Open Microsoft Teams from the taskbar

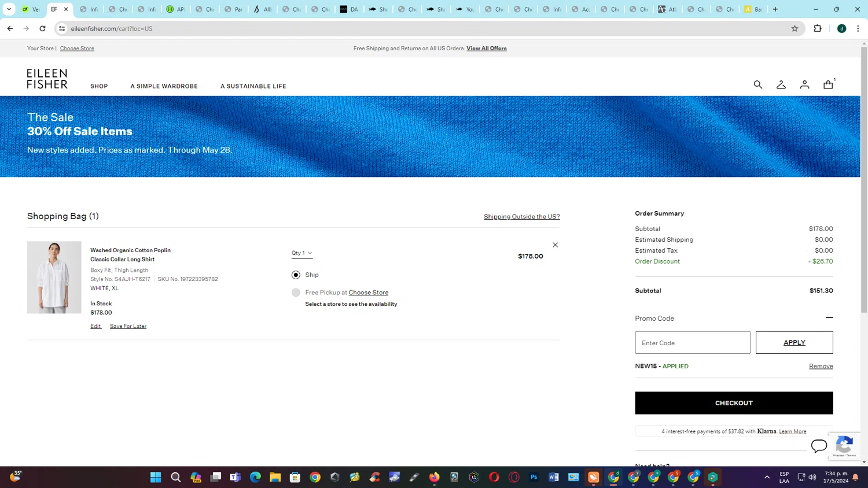tap(235, 477)
